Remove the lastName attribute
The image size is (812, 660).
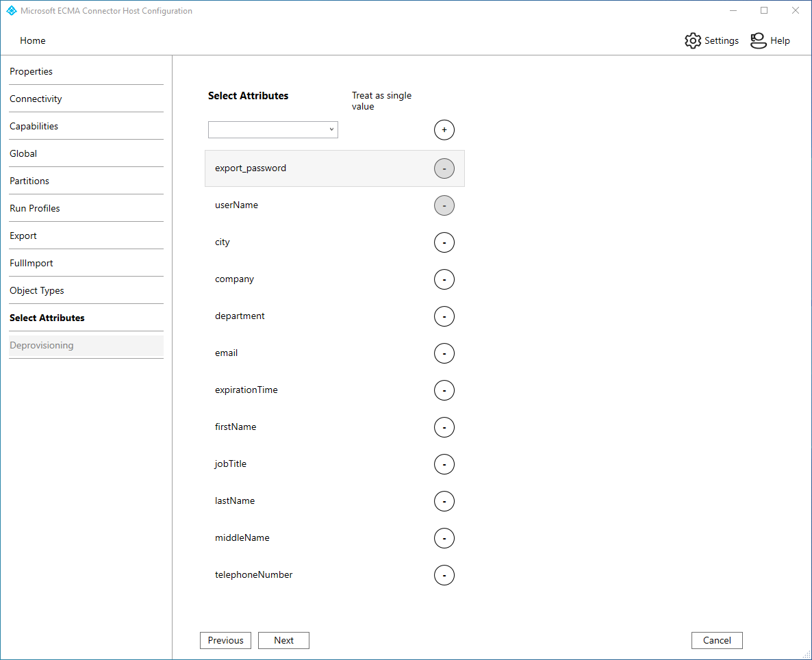point(444,501)
